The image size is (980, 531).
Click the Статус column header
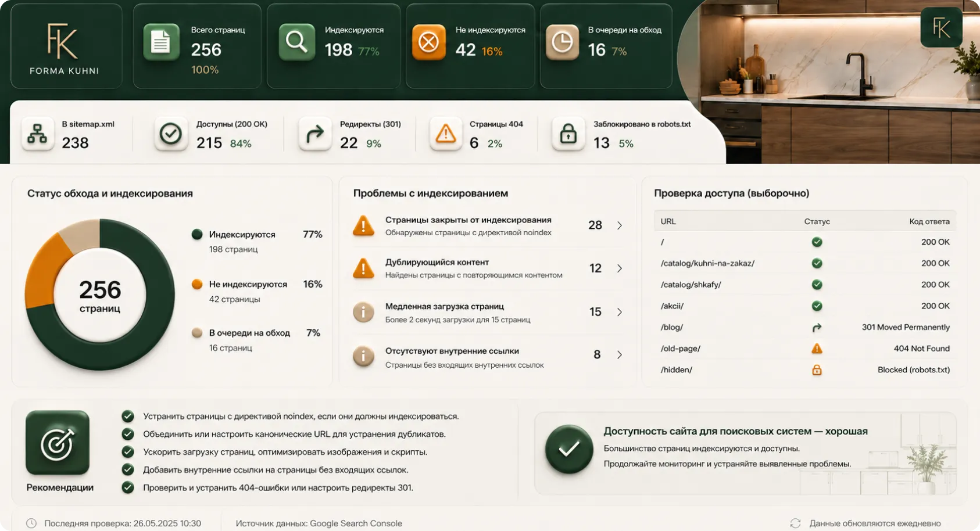click(817, 221)
